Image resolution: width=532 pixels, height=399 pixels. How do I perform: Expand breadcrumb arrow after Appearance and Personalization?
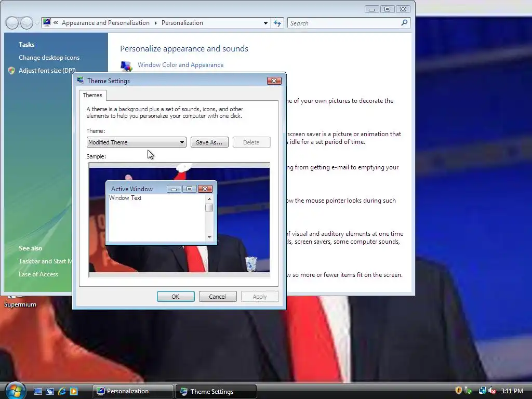[156, 23]
